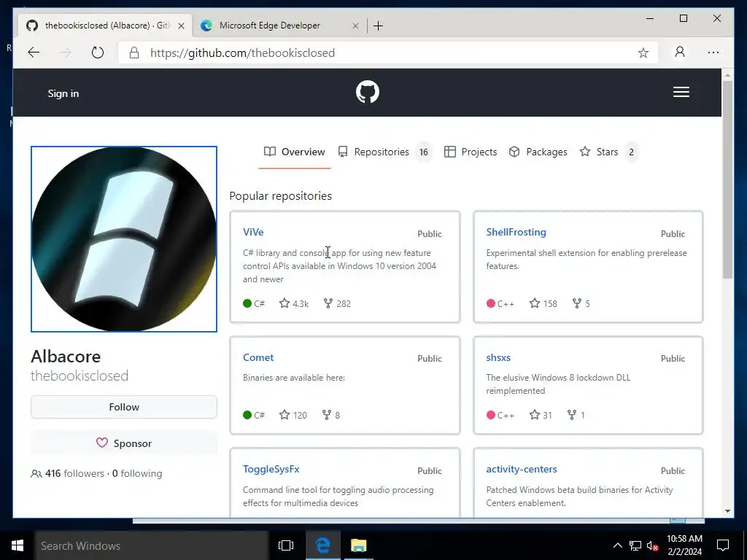Click the Sponsor button

[x=124, y=443]
